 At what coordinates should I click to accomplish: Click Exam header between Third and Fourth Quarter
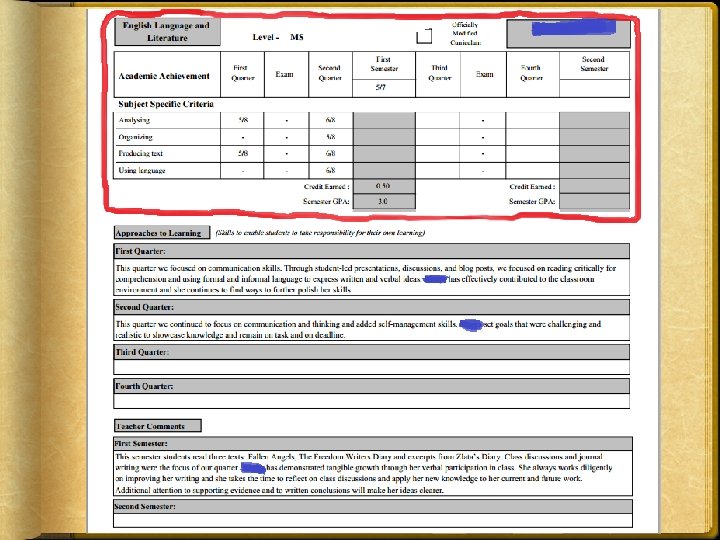(484, 74)
